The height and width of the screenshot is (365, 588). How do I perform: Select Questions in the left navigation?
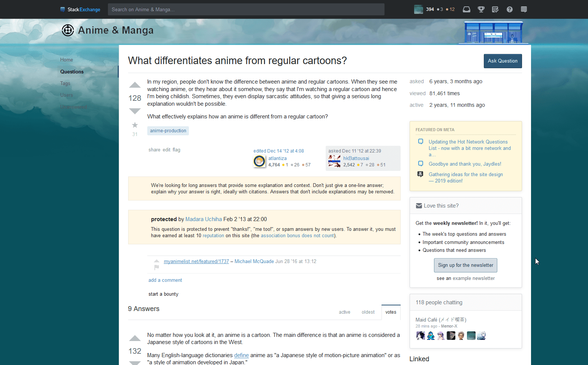(x=72, y=72)
